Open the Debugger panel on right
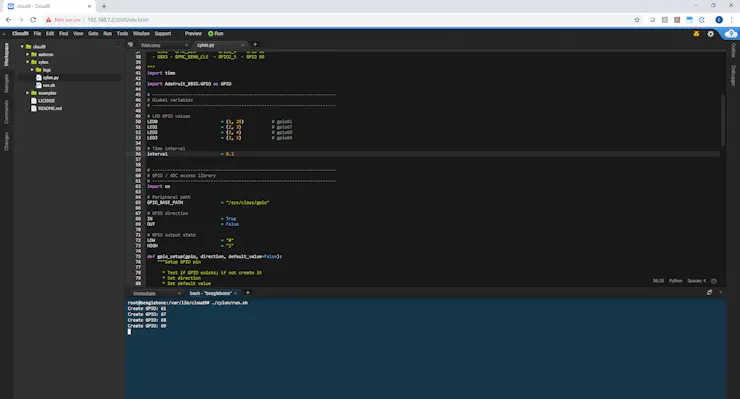 coord(733,76)
